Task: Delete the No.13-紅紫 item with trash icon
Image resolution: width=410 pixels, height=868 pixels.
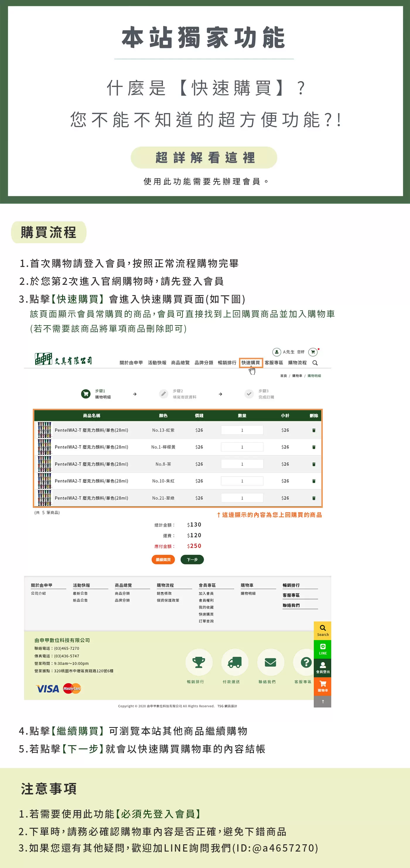Action: coord(314,430)
